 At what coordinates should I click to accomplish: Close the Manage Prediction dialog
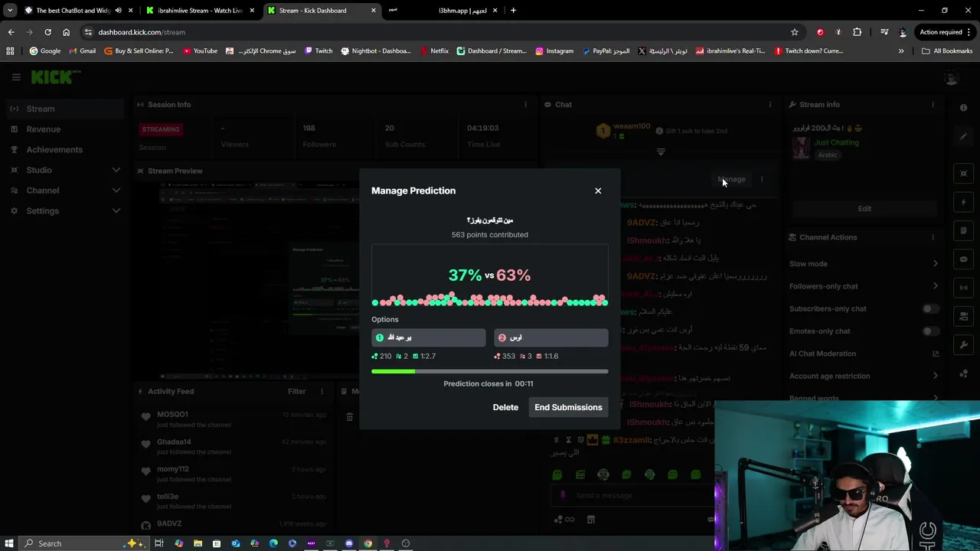point(598,191)
